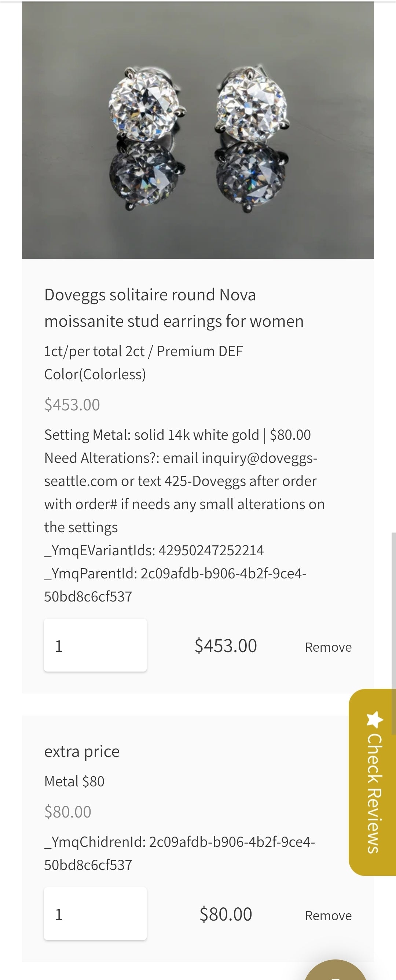Click the Metal $80 variant label
Image resolution: width=396 pixels, height=980 pixels.
coord(74,782)
